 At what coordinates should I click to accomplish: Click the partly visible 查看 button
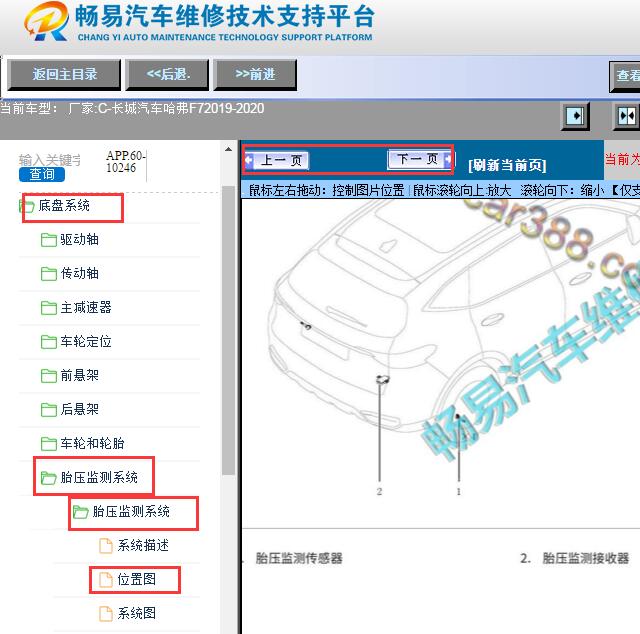tap(625, 76)
